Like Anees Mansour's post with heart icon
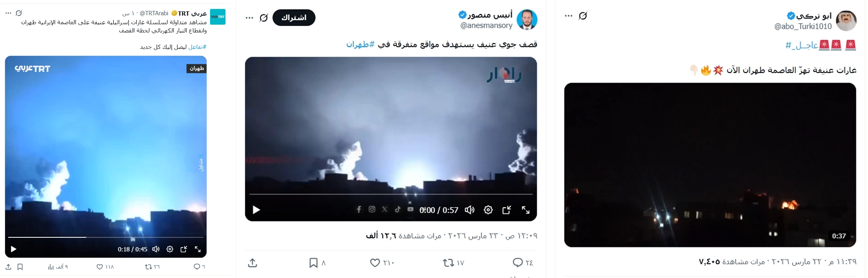 [375, 263]
